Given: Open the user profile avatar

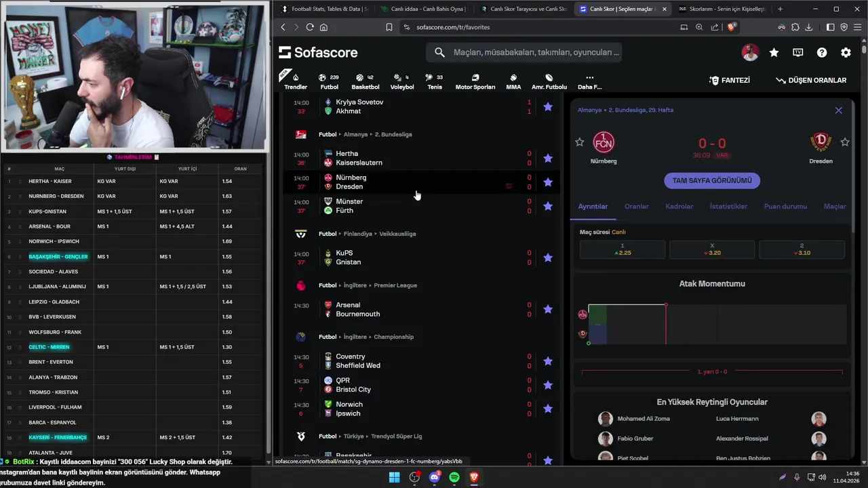Looking at the screenshot, I should click(x=750, y=52).
